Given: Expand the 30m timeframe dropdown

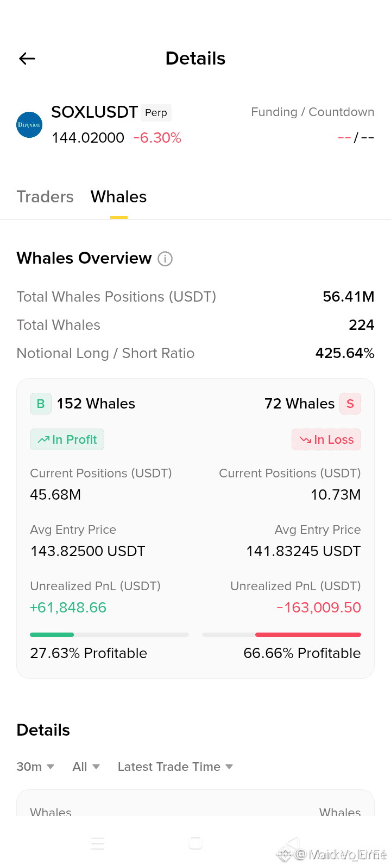Looking at the screenshot, I should pyautogui.click(x=35, y=767).
